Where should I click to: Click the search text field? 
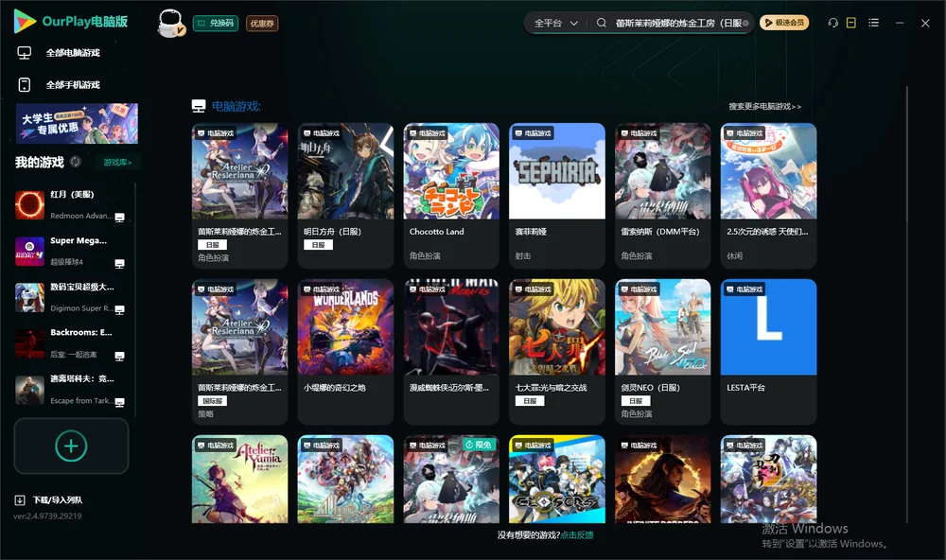coord(677,23)
